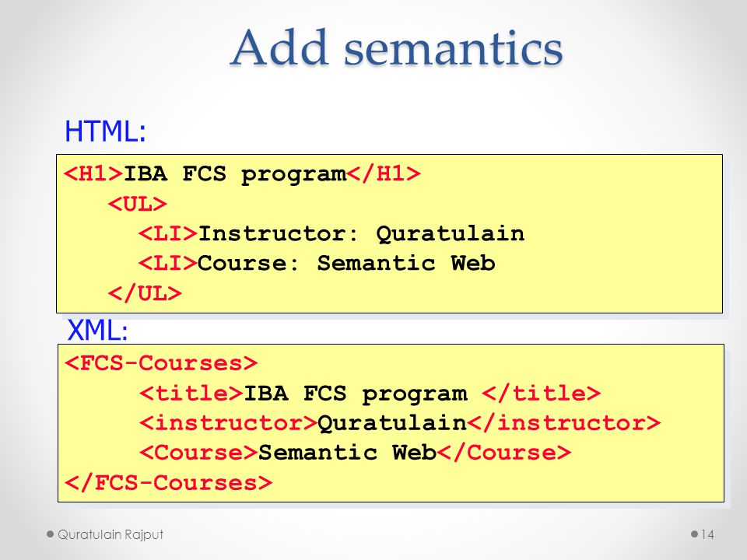Click the 'Course: Semantic Web' list item line

[317, 264]
